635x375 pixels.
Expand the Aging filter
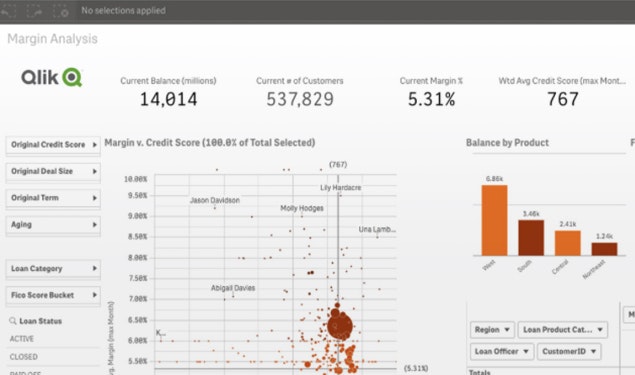[53, 225]
